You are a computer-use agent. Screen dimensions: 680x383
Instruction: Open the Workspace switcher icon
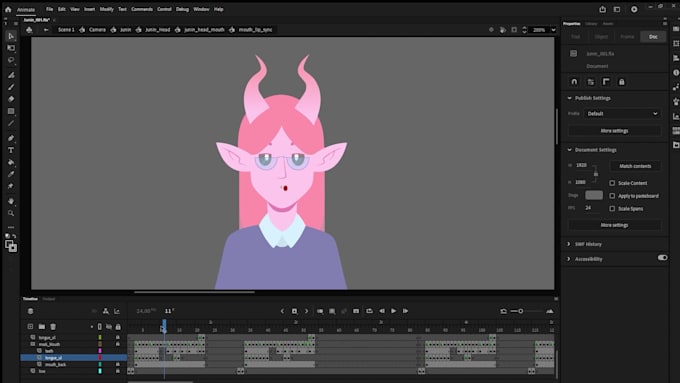[617, 9]
